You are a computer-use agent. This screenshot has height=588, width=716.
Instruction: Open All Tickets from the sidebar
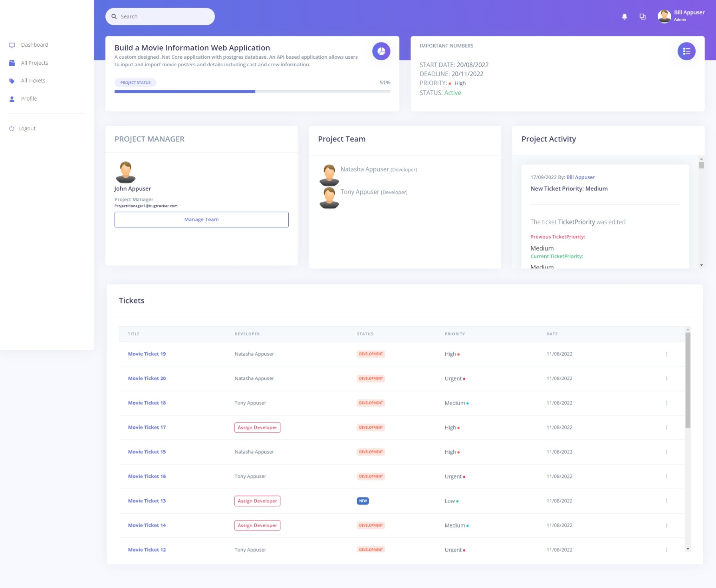point(33,81)
